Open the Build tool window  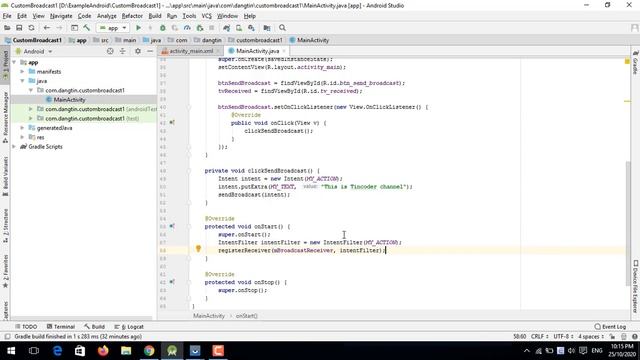pyautogui.click(x=95, y=327)
